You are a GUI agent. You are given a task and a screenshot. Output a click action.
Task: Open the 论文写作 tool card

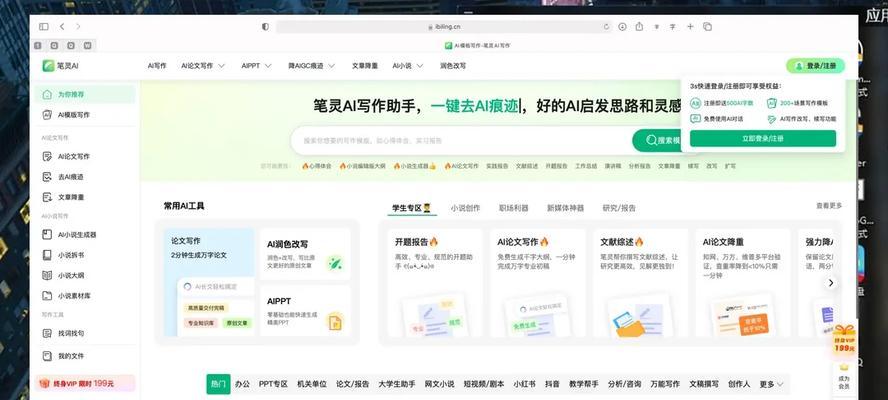pyautogui.click(x=209, y=282)
